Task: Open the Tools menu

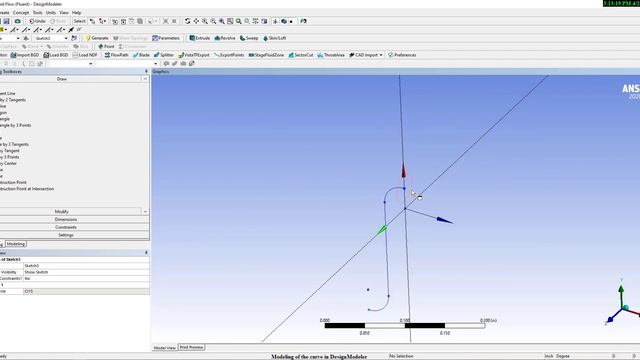Action: pos(38,13)
